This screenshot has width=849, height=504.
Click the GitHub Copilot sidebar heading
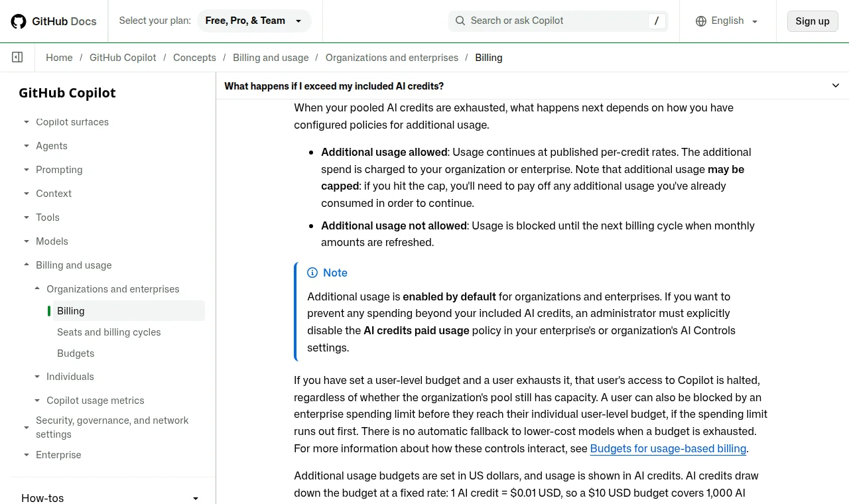click(x=67, y=93)
